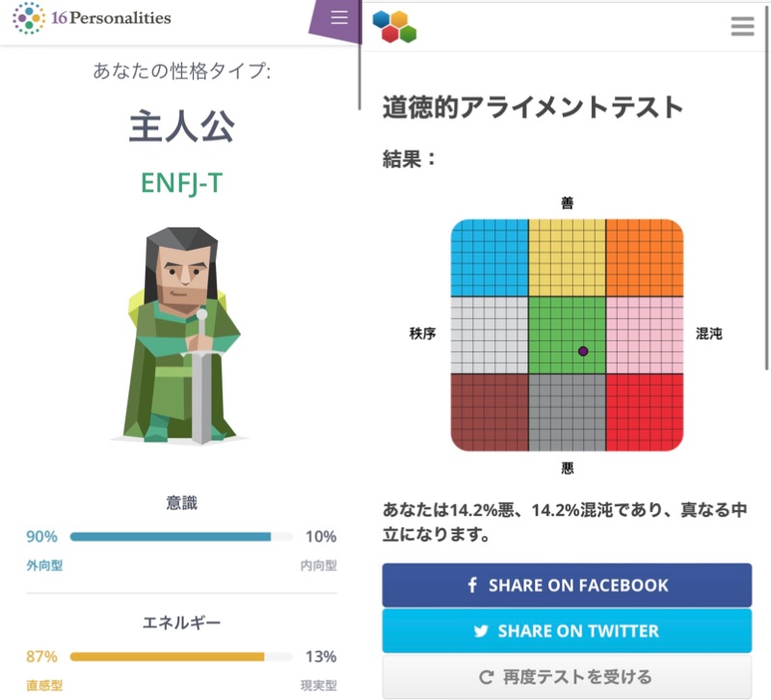The height and width of the screenshot is (700, 771).
Task: Click the purple result dot on the alignment grid
Action: (x=583, y=351)
